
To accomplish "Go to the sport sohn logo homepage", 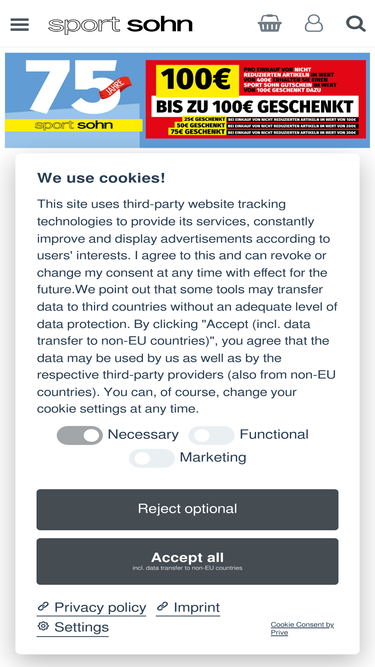I will click(120, 25).
